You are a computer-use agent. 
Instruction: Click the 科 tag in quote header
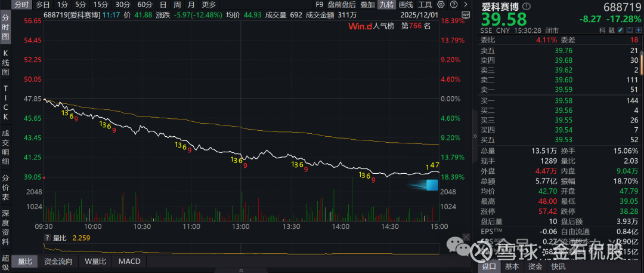pyautogui.click(x=602, y=30)
